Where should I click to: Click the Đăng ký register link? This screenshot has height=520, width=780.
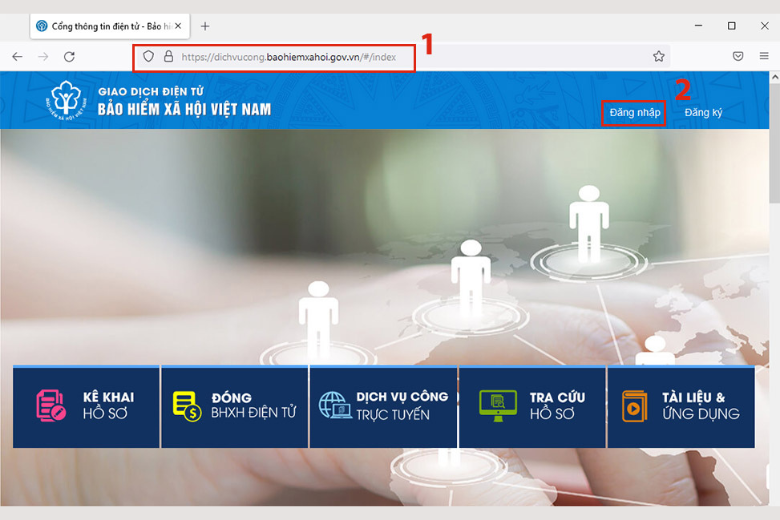tap(703, 112)
